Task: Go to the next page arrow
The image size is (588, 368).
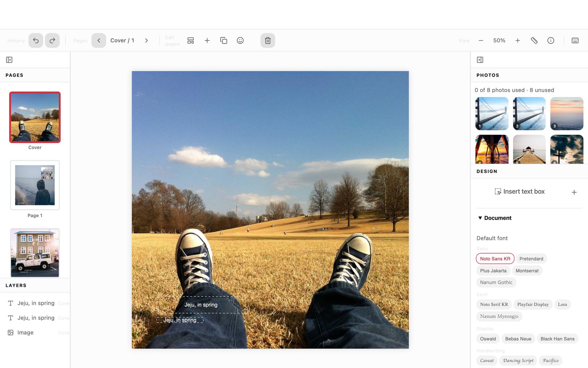Action: point(146,40)
